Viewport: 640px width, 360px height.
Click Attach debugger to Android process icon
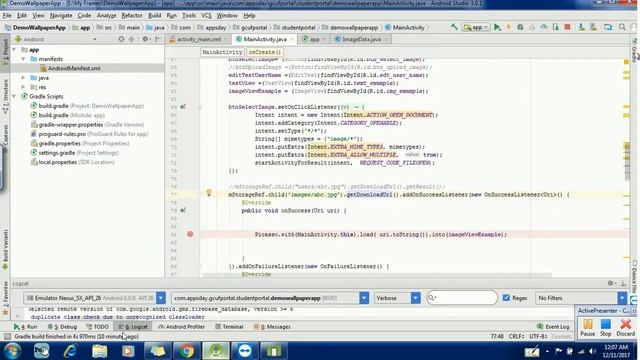(556, 27)
